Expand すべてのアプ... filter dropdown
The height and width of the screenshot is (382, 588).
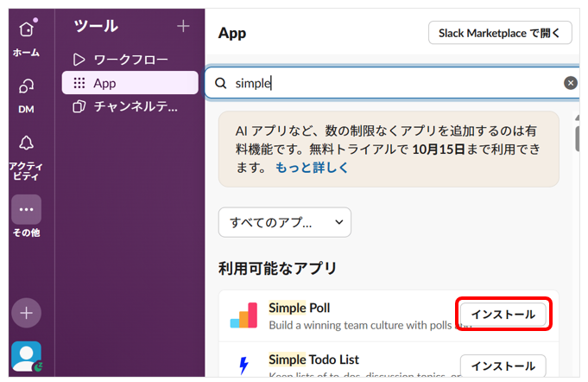tap(285, 222)
